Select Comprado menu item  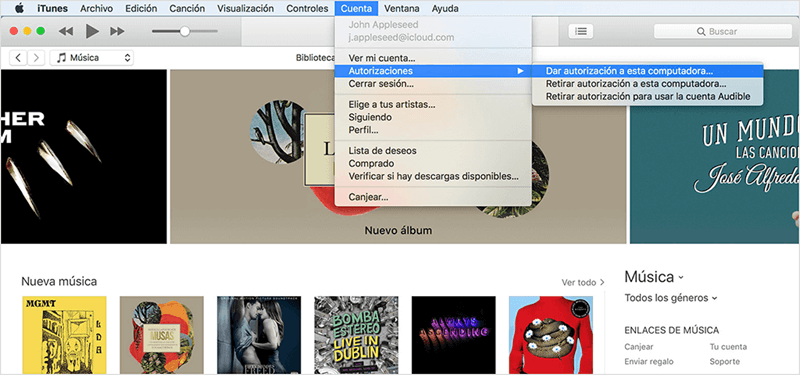click(x=433, y=164)
